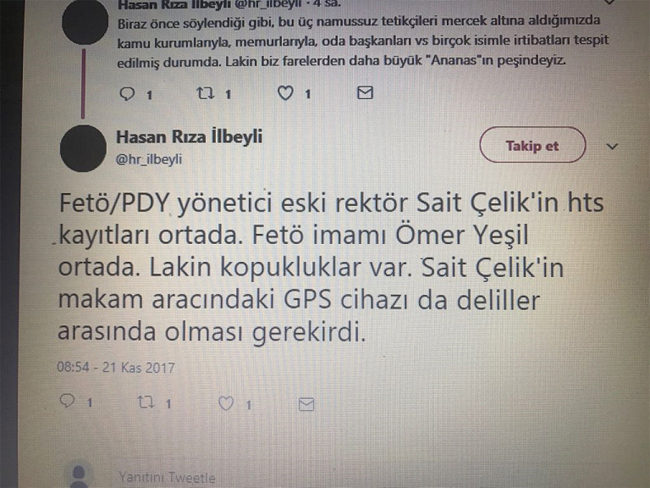The image size is (650, 488).
Task: Open the chevron dropdown beside Takip et
Action: (612, 146)
